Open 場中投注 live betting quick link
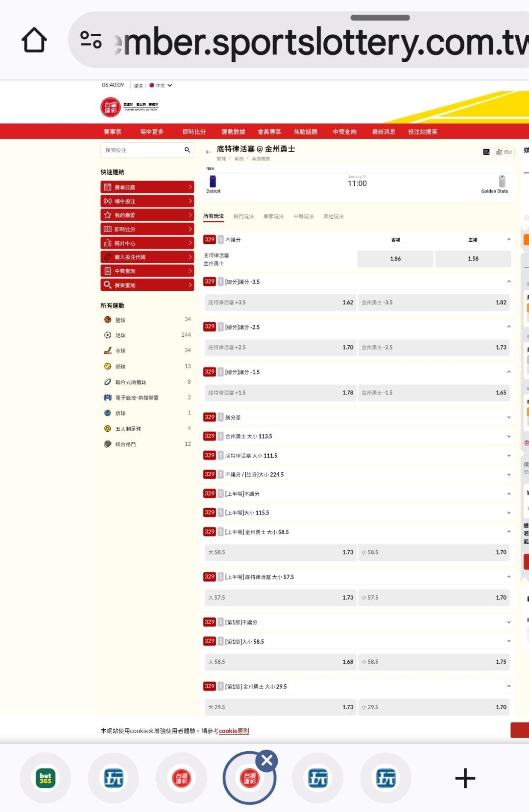The image size is (529, 812). click(x=147, y=201)
